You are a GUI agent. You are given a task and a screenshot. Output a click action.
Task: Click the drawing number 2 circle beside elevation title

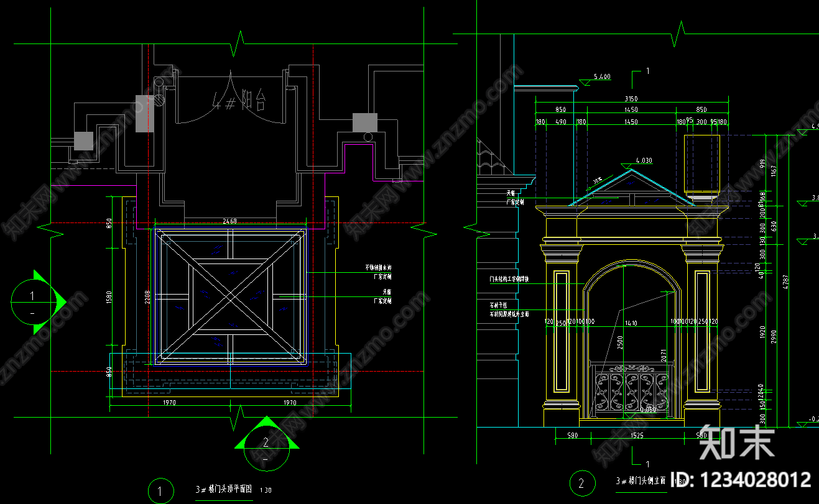582,483
